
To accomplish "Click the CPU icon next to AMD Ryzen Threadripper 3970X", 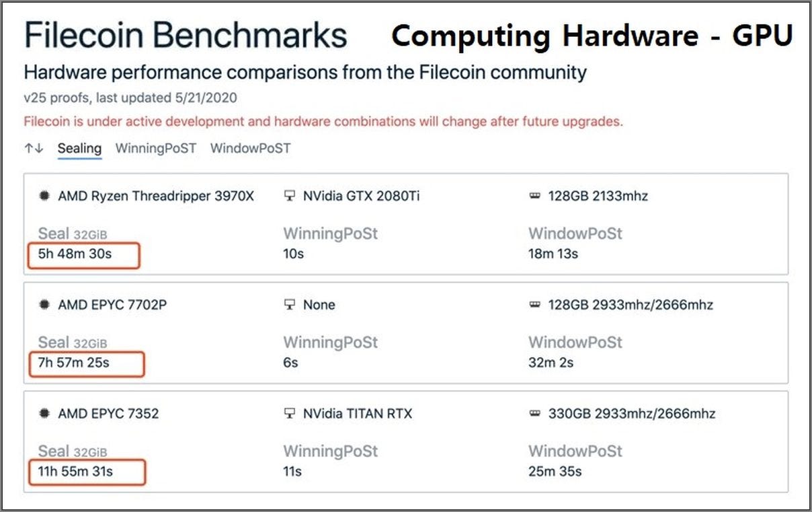I will tap(45, 196).
